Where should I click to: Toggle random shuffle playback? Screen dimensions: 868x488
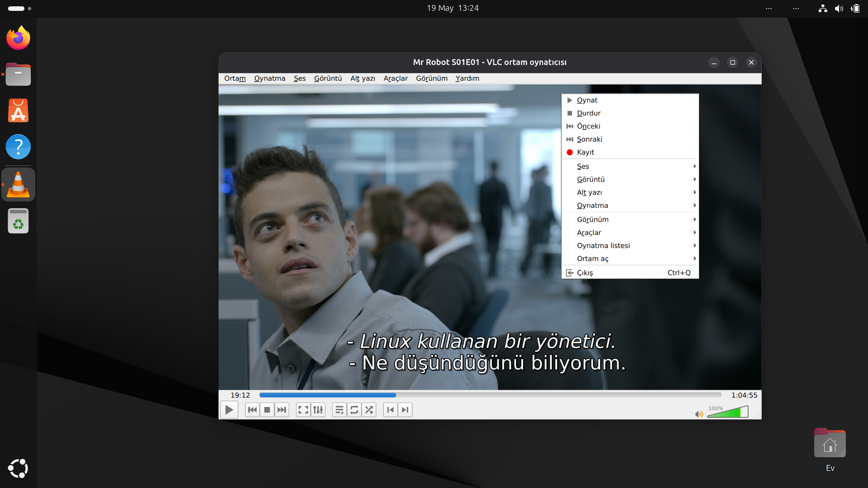[x=369, y=410]
